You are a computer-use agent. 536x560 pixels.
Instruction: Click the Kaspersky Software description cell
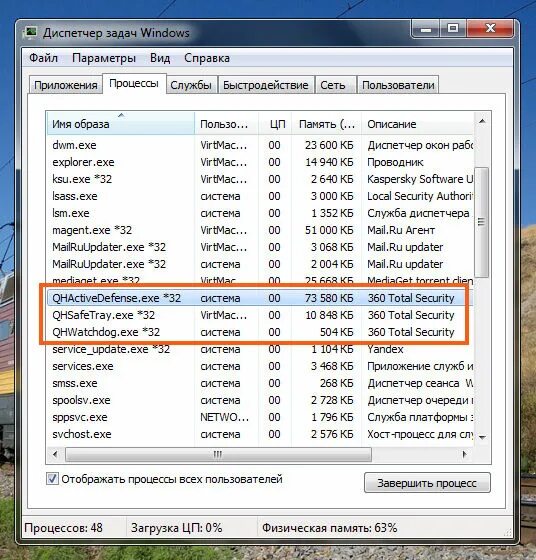click(420, 179)
